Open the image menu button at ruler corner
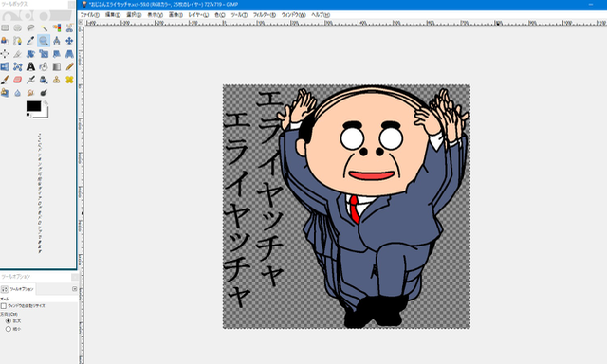607x364 pixels. (x=81, y=23)
